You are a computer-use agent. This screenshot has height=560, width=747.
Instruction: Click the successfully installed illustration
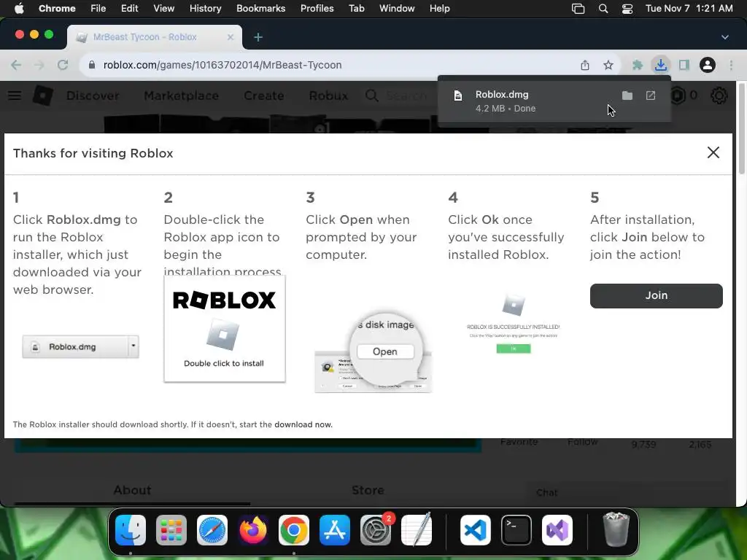(x=513, y=324)
